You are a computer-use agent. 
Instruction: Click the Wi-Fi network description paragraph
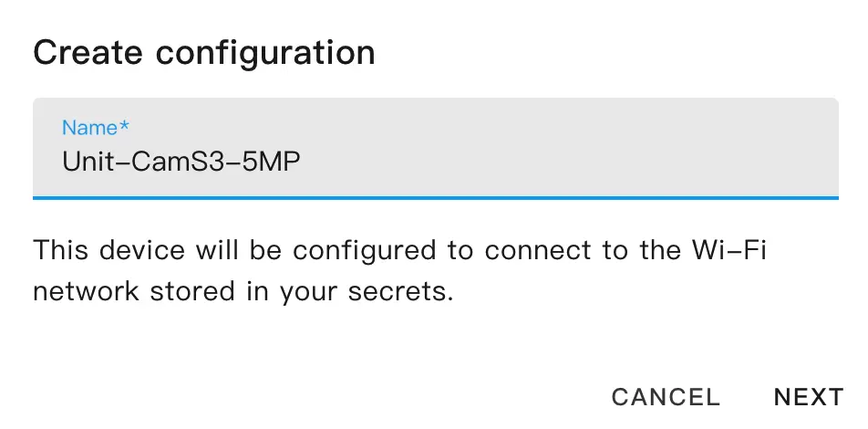click(398, 271)
